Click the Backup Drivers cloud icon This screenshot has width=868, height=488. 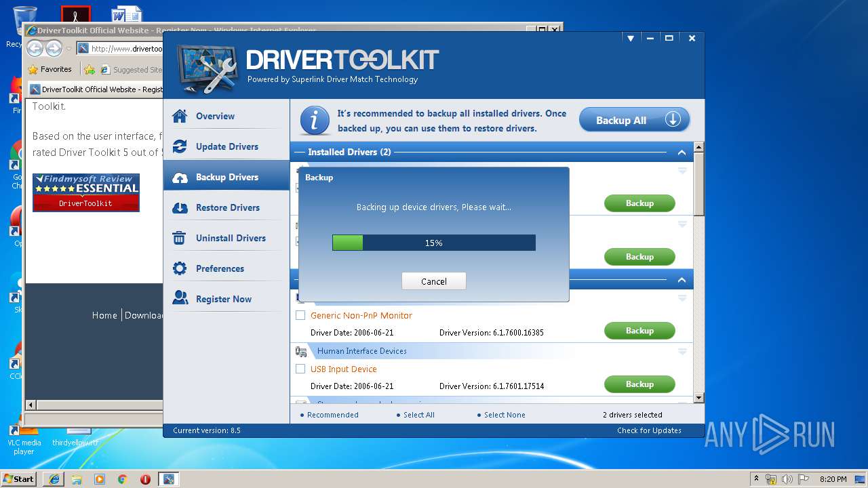(180, 178)
